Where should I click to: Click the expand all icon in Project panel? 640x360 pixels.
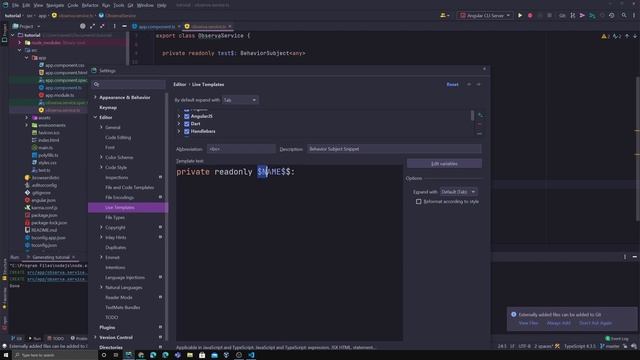coord(93,26)
